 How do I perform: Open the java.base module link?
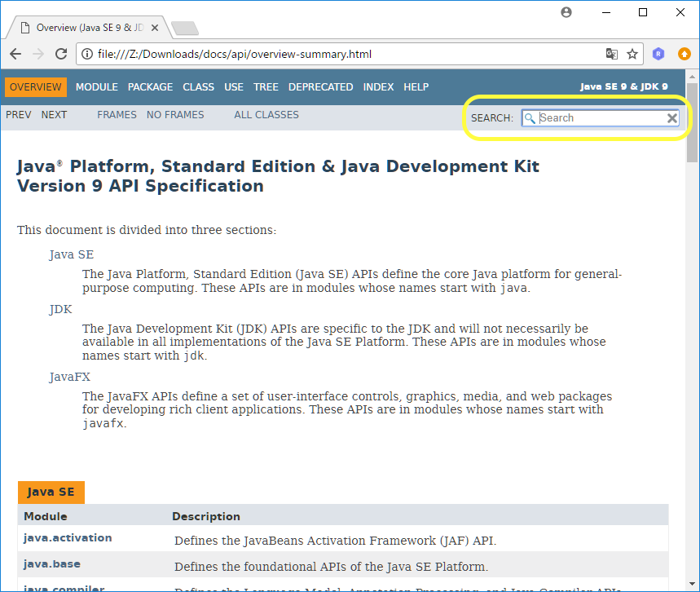click(52, 563)
